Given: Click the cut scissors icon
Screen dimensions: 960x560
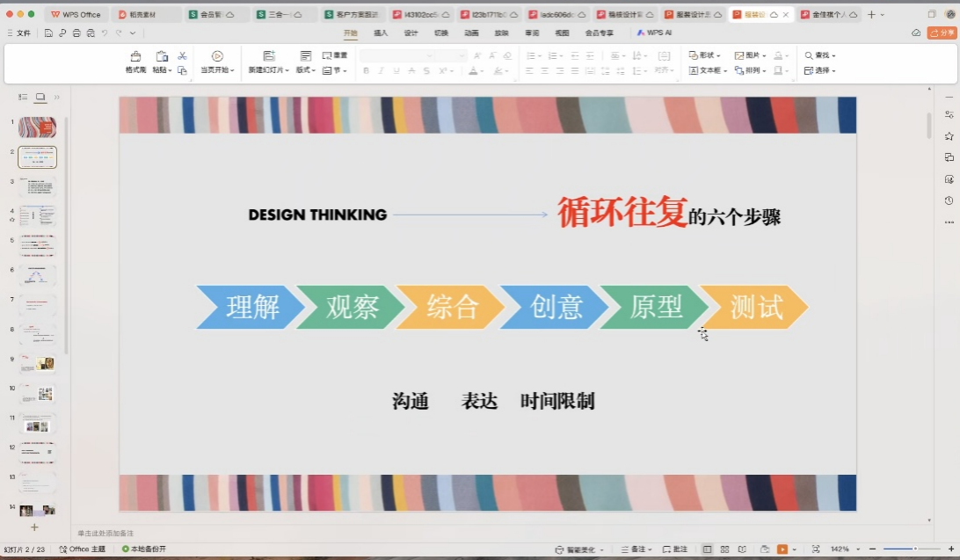Looking at the screenshot, I should [182, 55].
